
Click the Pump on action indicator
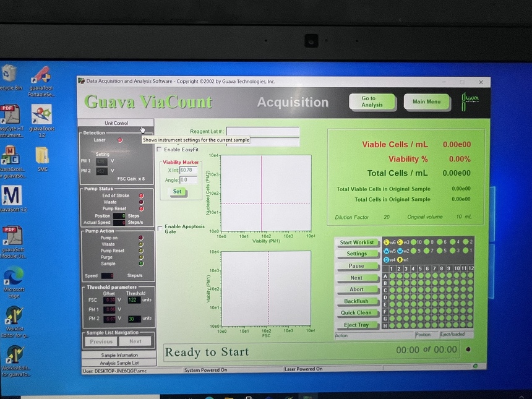[141, 237]
